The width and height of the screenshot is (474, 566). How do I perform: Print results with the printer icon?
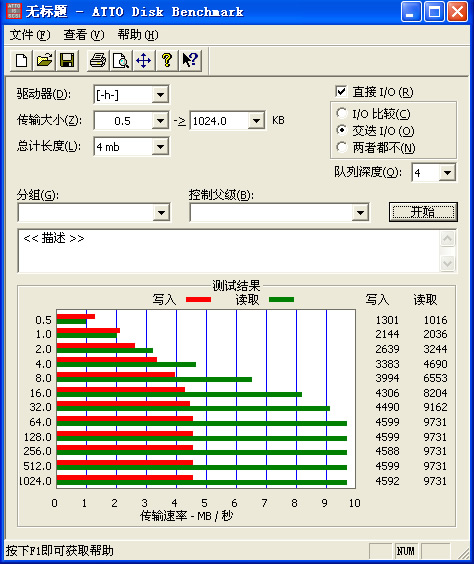pos(98,60)
